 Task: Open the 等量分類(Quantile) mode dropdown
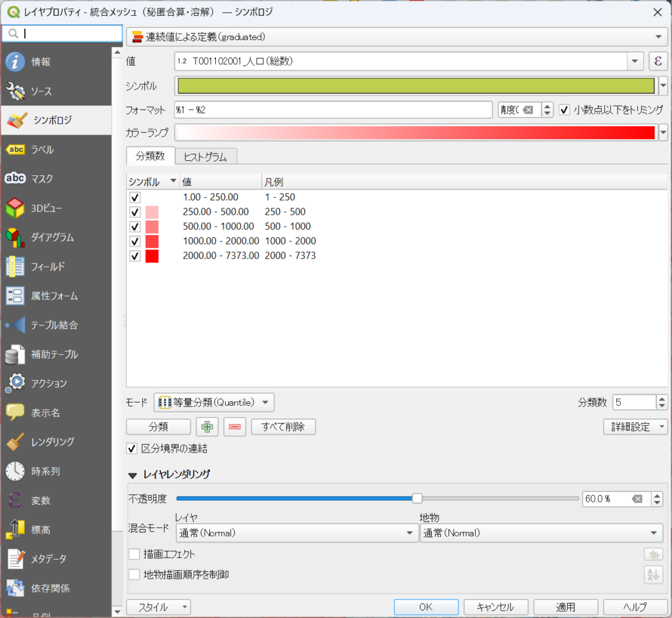coord(214,402)
